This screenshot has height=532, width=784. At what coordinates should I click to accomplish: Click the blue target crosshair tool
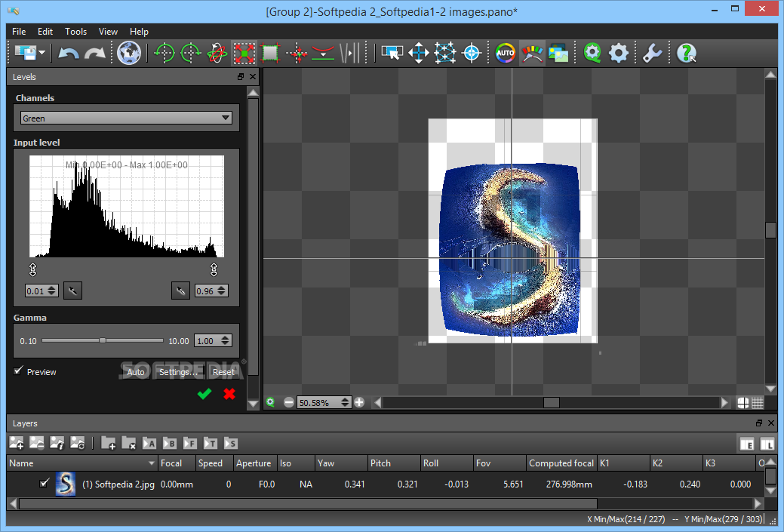[x=472, y=53]
